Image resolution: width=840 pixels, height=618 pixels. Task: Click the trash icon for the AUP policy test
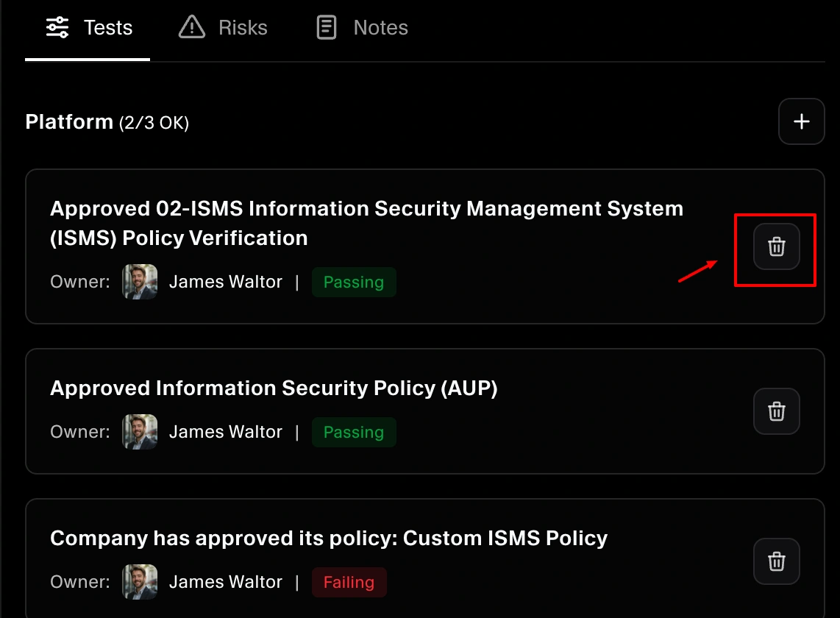(x=776, y=411)
